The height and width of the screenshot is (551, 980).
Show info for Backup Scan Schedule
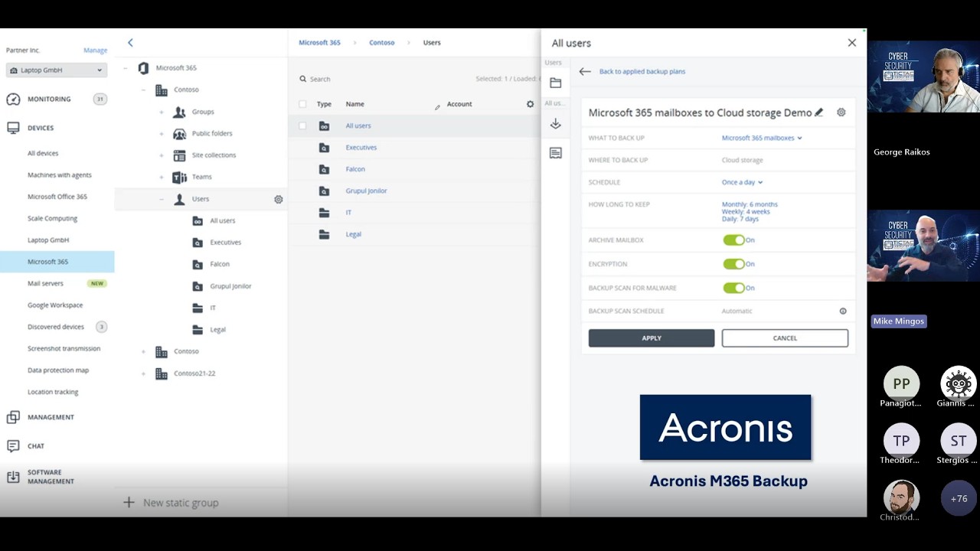843,311
